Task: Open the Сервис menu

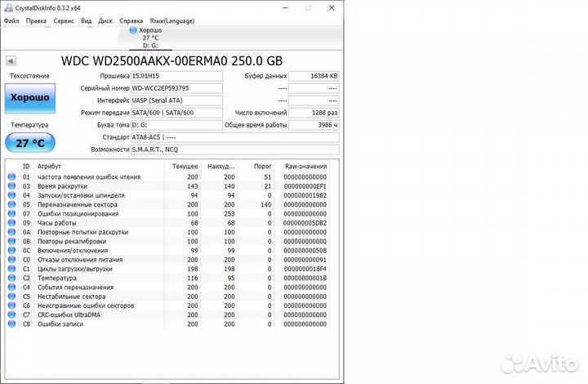Action: (x=64, y=21)
